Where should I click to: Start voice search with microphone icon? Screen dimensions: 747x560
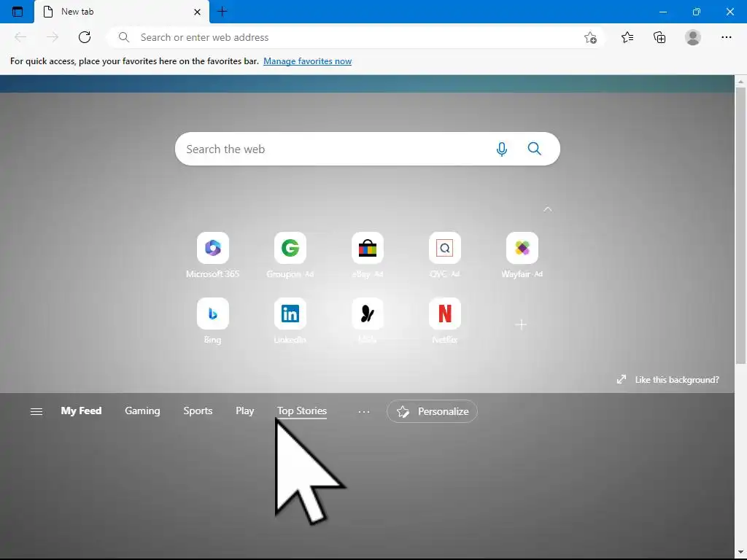[x=502, y=149]
